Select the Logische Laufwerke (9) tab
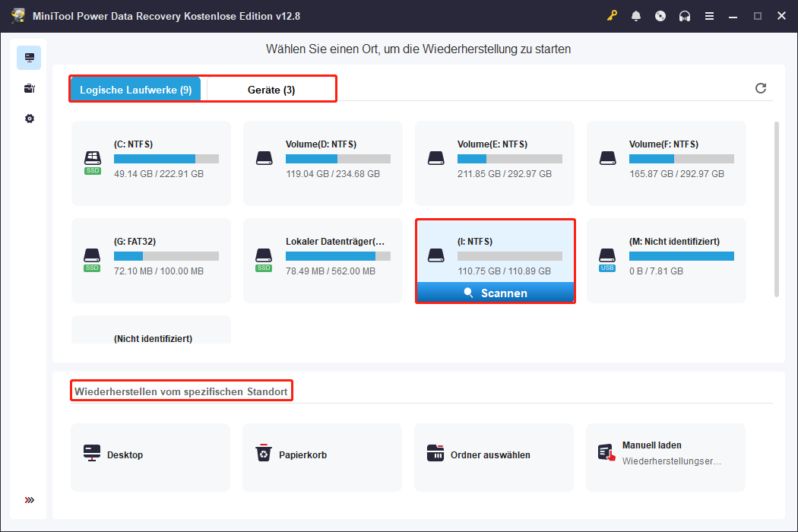The height and width of the screenshot is (532, 798). coord(135,90)
